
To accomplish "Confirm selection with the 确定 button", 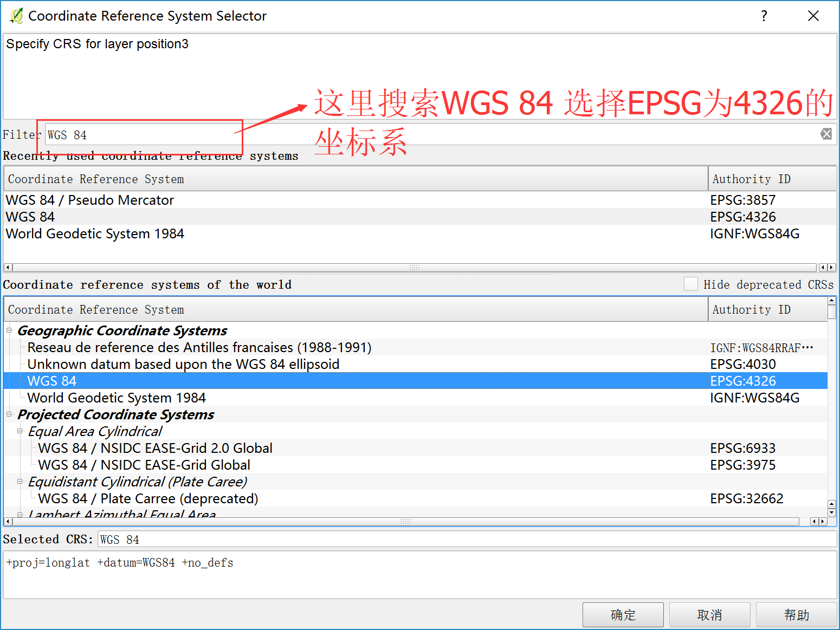I will point(623,615).
